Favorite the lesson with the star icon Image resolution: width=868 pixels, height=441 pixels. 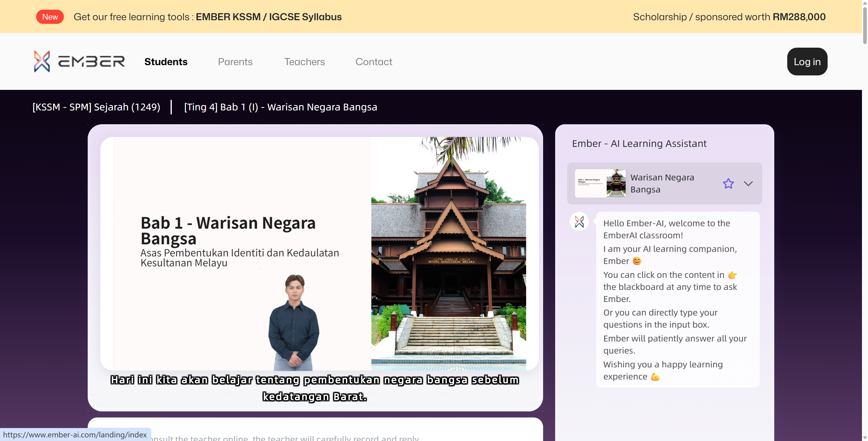728,183
